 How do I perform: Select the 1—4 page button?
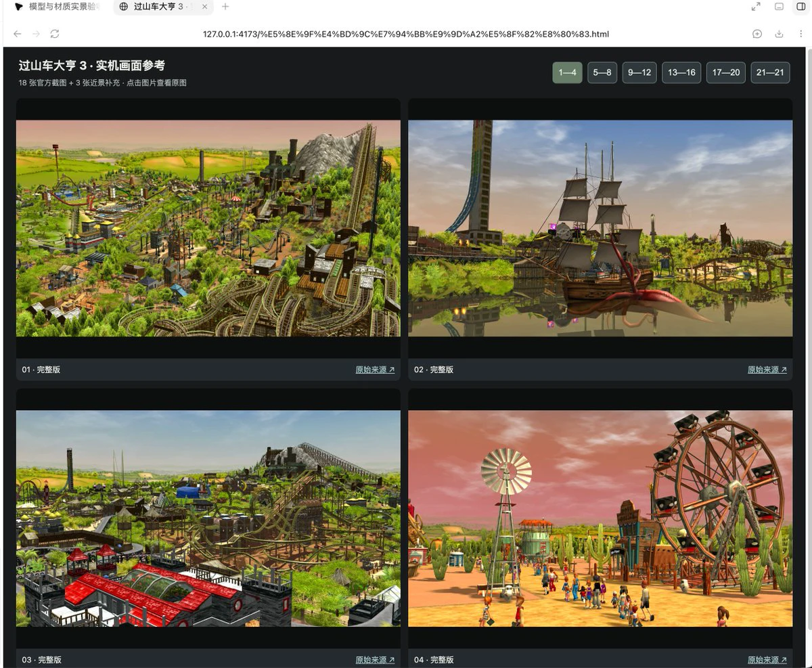click(x=567, y=72)
